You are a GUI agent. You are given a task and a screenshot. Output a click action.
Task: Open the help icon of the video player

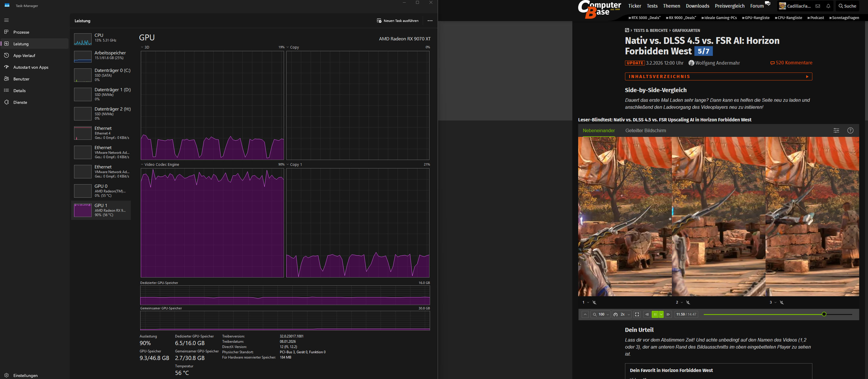(x=850, y=131)
